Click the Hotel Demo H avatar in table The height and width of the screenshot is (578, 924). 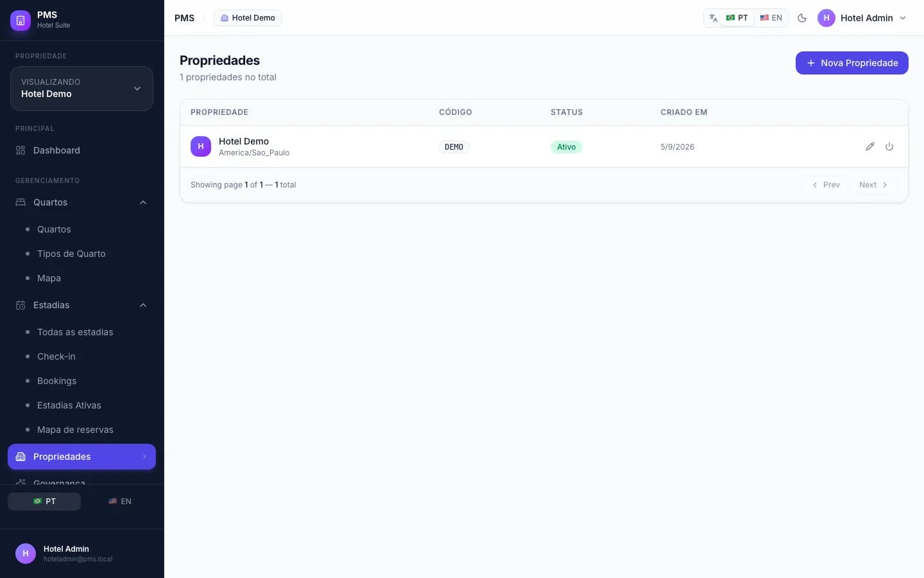pos(201,146)
